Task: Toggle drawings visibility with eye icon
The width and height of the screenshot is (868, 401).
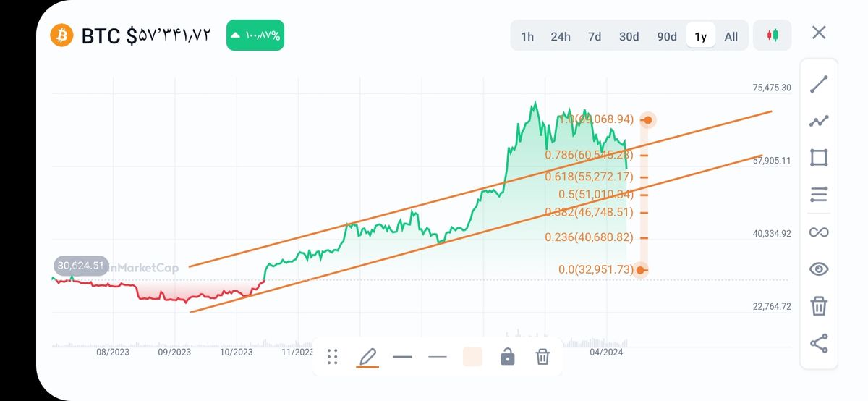Action: (819, 269)
